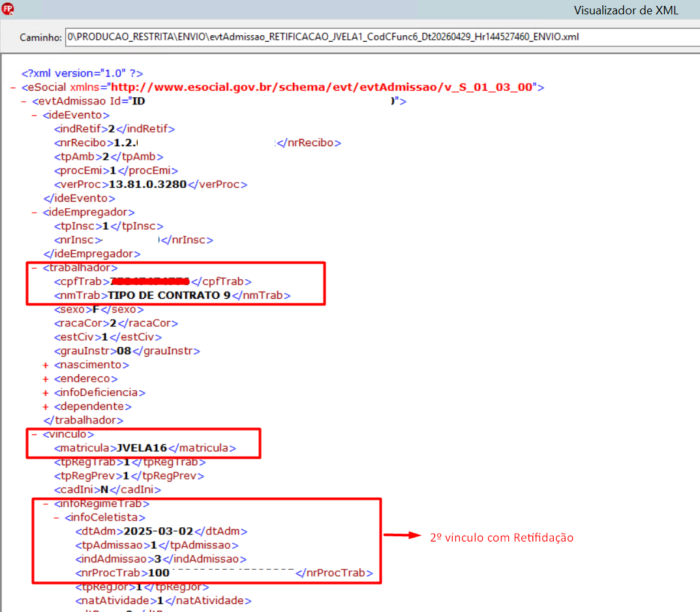Collapse the infoCeletista node
The height and width of the screenshot is (612, 700).
(x=56, y=517)
